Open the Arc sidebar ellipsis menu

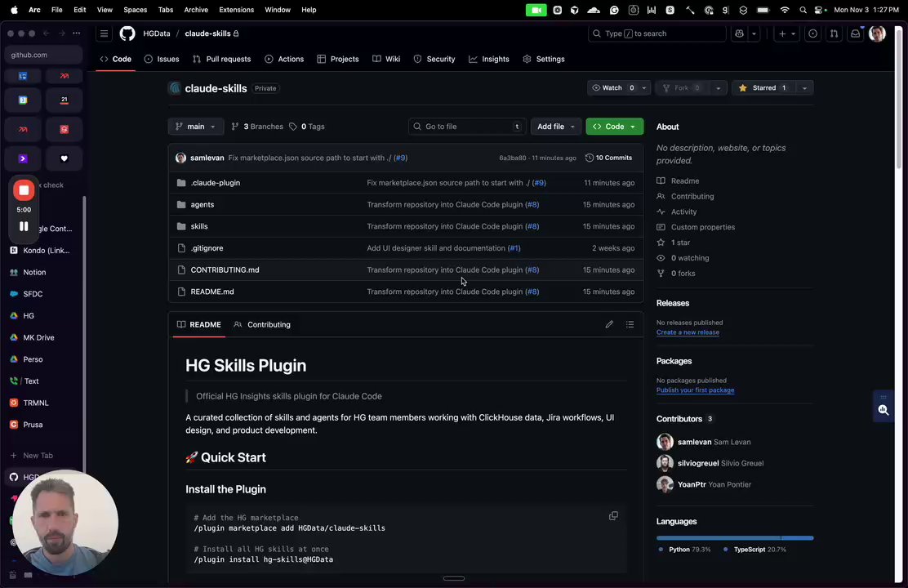coord(77,33)
